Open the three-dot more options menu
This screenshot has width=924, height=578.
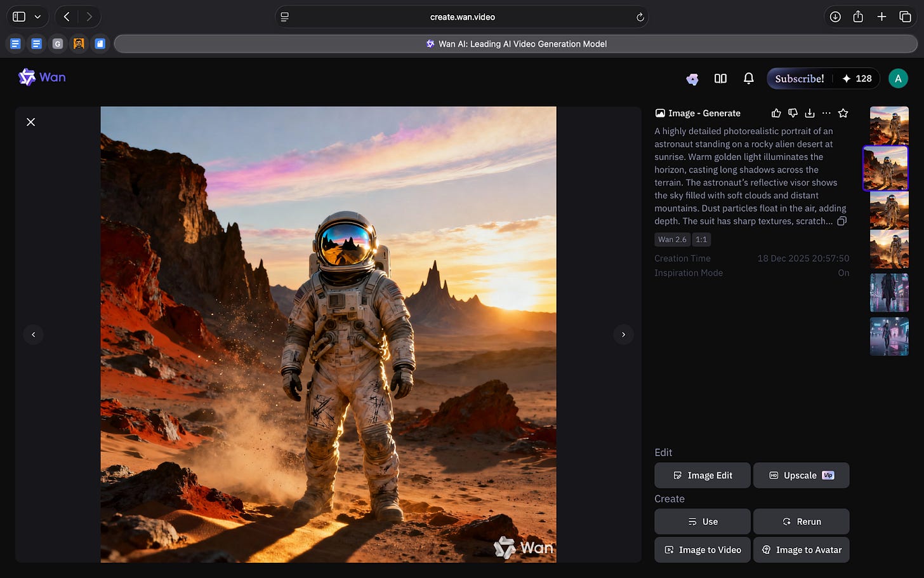[826, 113]
